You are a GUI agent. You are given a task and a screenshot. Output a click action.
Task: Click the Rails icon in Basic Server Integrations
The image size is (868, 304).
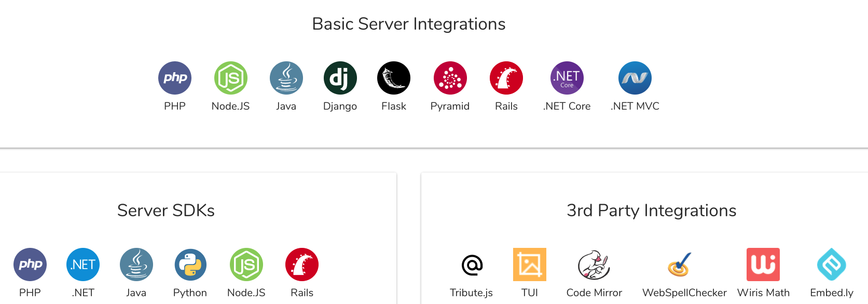tap(506, 78)
